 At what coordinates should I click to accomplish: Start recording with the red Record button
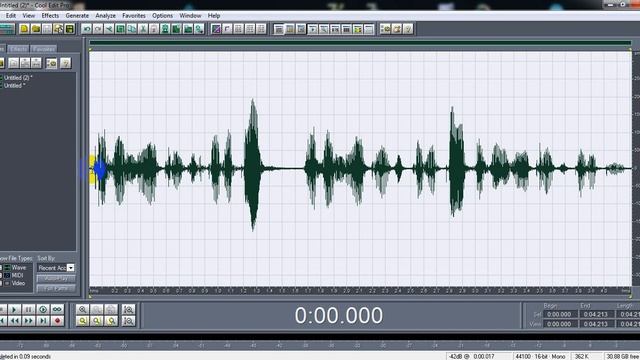click(x=58, y=321)
